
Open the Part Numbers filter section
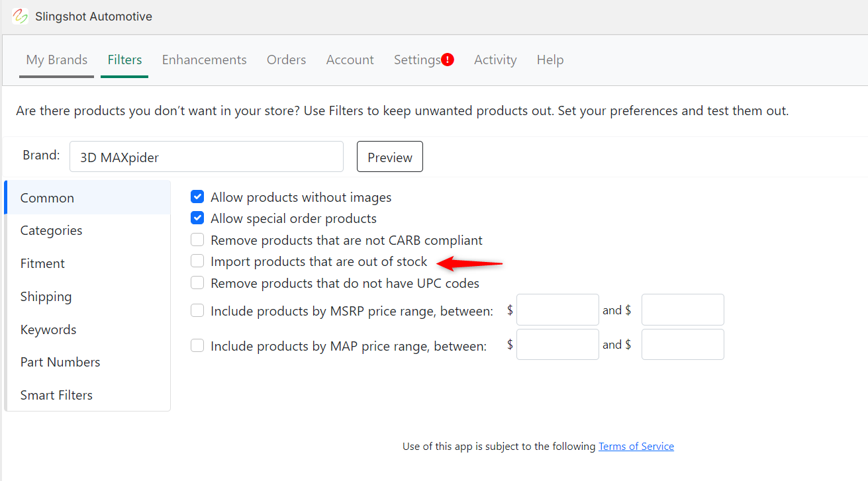coord(87,362)
